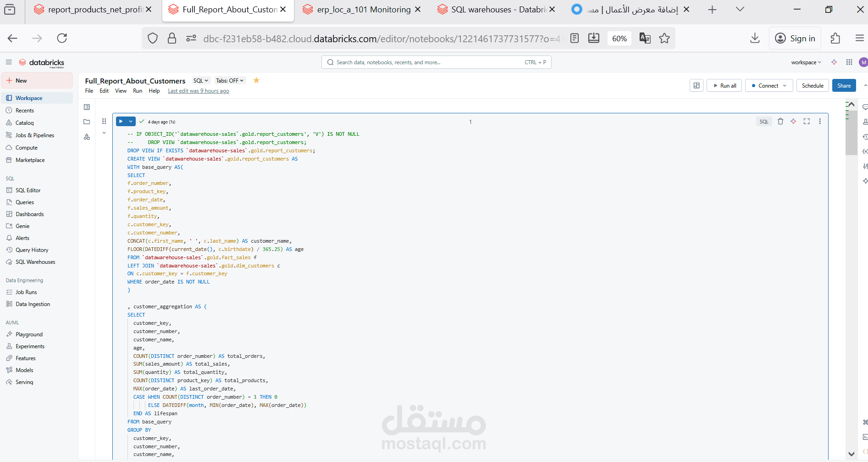Click the databricks logo
Viewport: 868px width, 462px height.
(x=42, y=63)
